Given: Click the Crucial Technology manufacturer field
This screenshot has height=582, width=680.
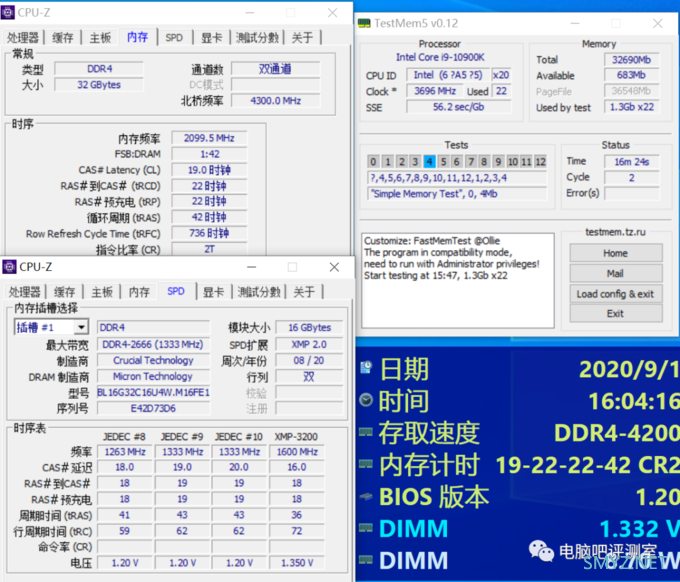Looking at the screenshot, I should 153,360.
